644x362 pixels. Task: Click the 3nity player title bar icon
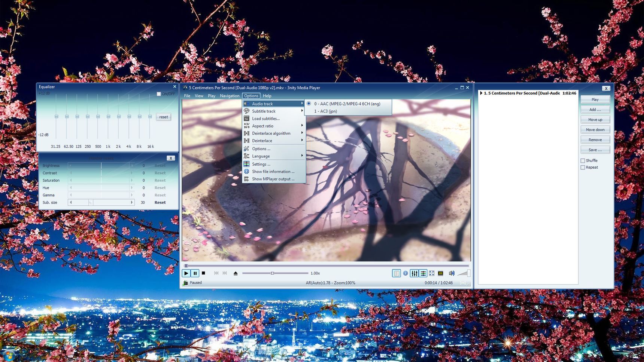pos(185,88)
